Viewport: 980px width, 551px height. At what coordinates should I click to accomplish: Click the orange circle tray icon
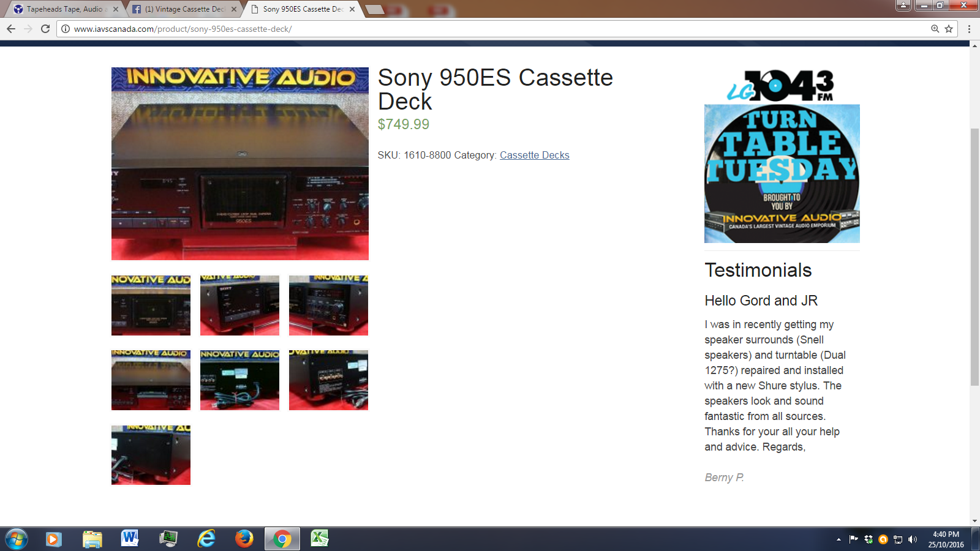tap(883, 539)
